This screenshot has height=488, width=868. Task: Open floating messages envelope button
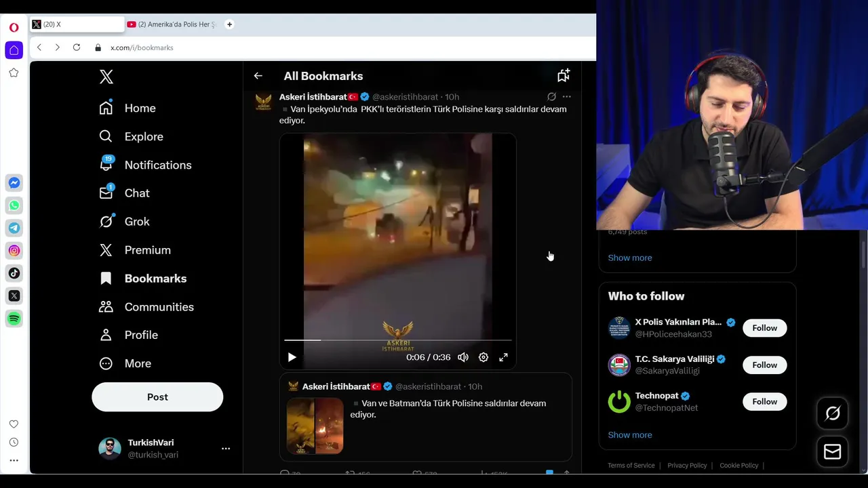[833, 451]
